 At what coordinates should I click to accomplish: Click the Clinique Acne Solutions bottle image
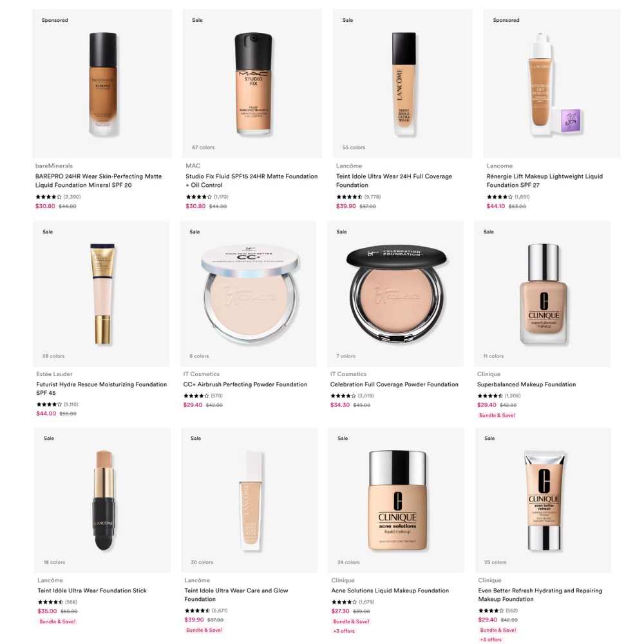click(397, 500)
